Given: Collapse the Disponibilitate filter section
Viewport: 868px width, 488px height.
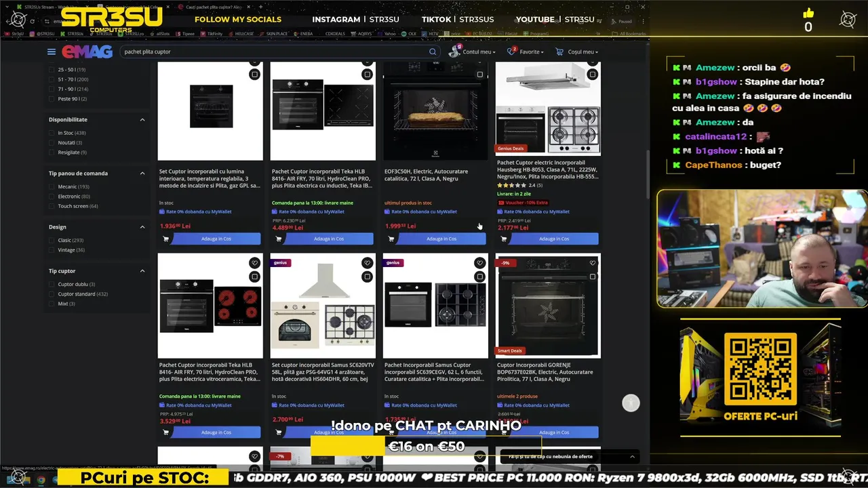Looking at the screenshot, I should 142,119.
